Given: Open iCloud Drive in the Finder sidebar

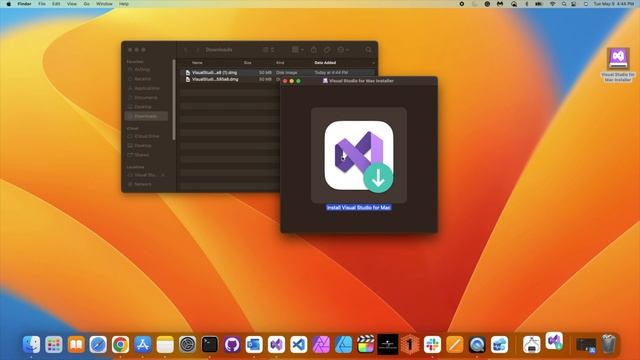Looking at the screenshot, I should (x=146, y=136).
